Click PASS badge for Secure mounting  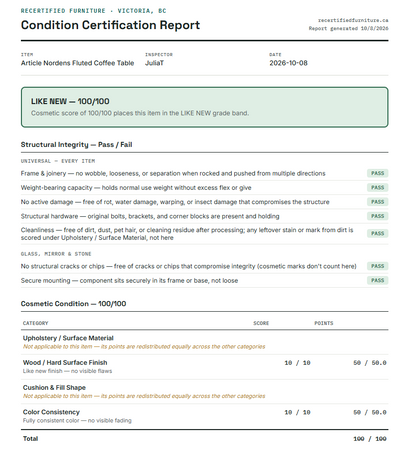tap(378, 281)
